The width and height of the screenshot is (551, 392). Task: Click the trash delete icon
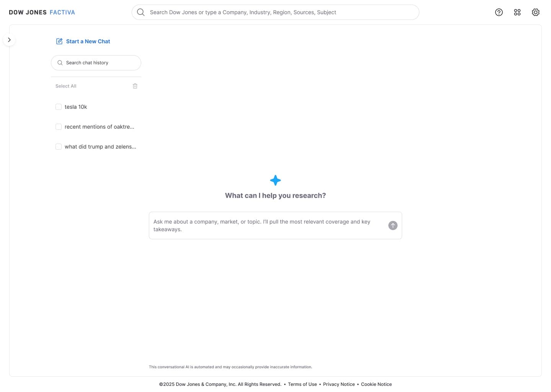(135, 86)
